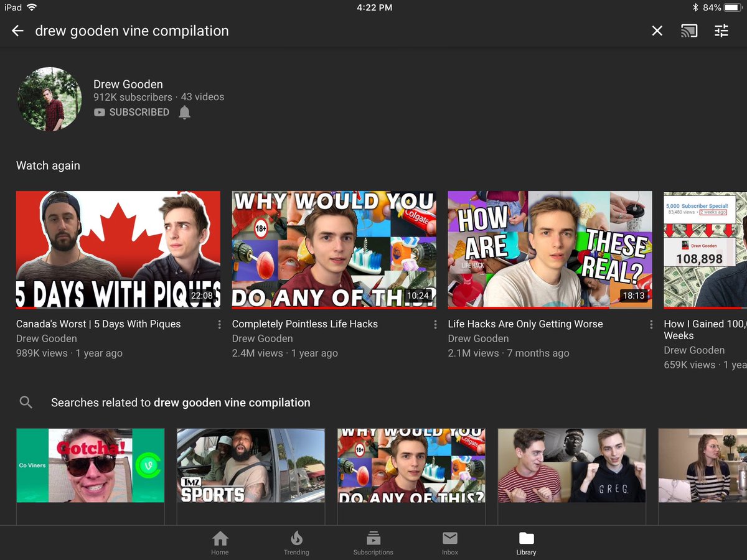Screen dimensions: 747x560
Task: Open the TMZ Sports related search thumbnail
Action: (251, 465)
